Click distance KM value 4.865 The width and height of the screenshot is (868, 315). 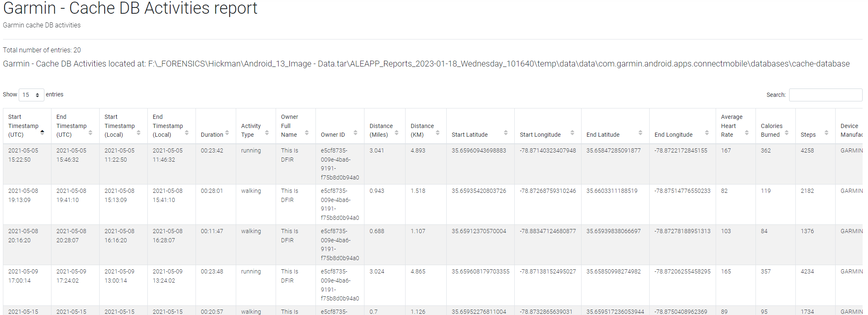tap(418, 271)
